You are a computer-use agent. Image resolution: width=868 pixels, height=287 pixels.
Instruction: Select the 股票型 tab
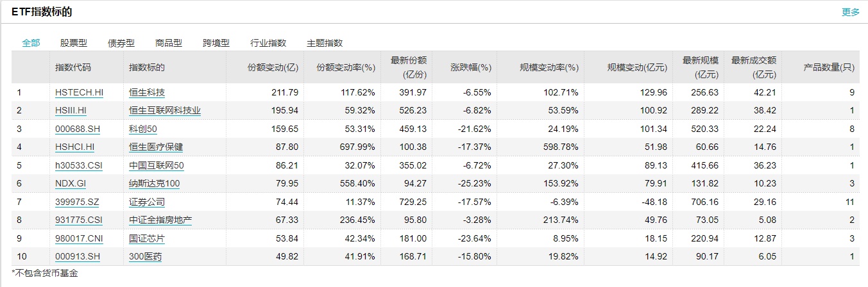[73, 43]
